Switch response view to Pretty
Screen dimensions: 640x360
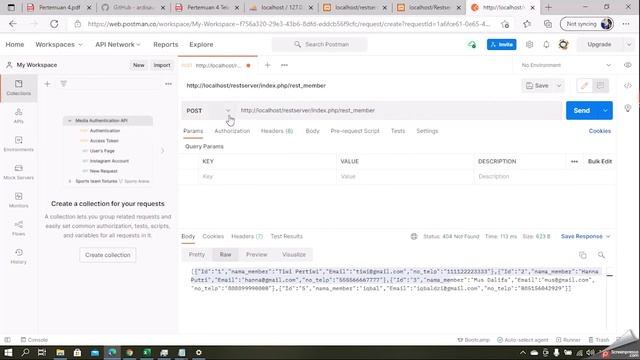point(197,254)
